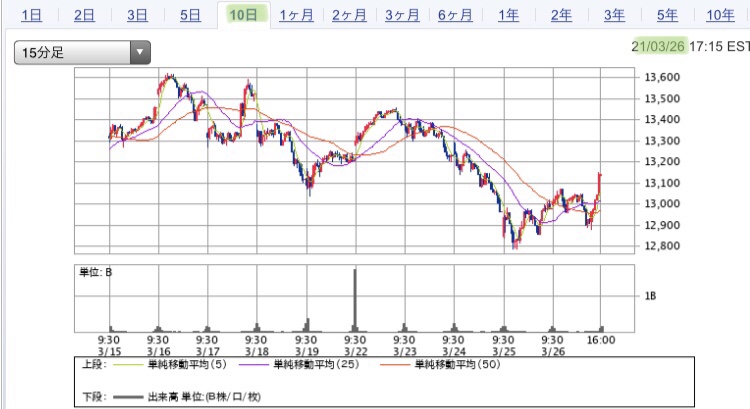Click the 12,800 price axis label
Viewport: 750px width, 409px height.
pyautogui.click(x=662, y=246)
